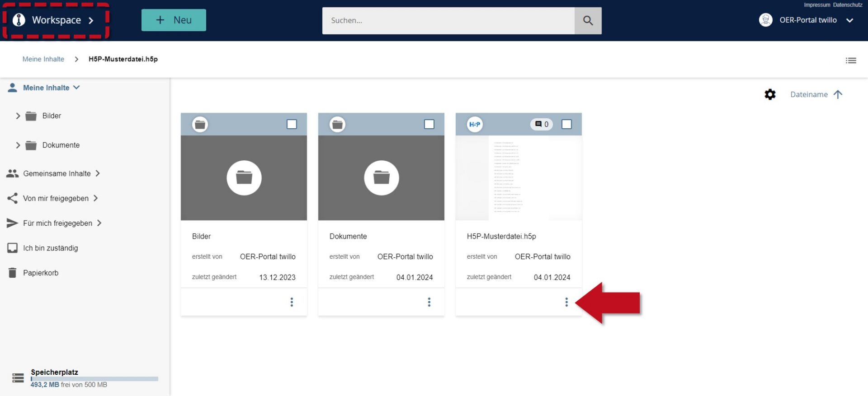Click the search magnifier icon
Screen dimensions: 868x396
(588, 20)
